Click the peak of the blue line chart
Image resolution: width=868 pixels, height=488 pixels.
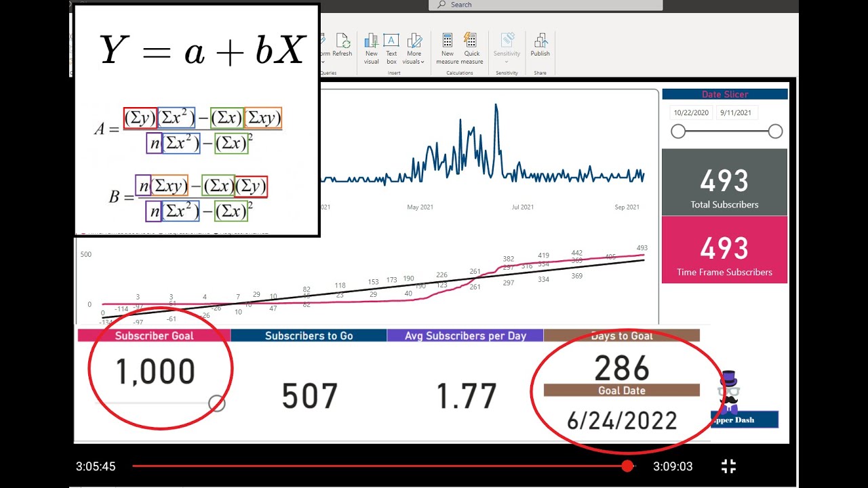[x=496, y=106]
